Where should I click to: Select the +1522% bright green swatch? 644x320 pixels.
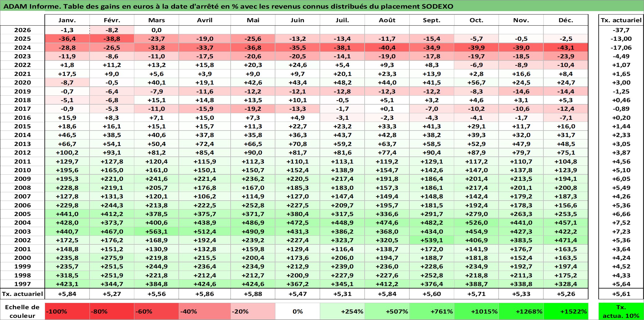coord(566,311)
